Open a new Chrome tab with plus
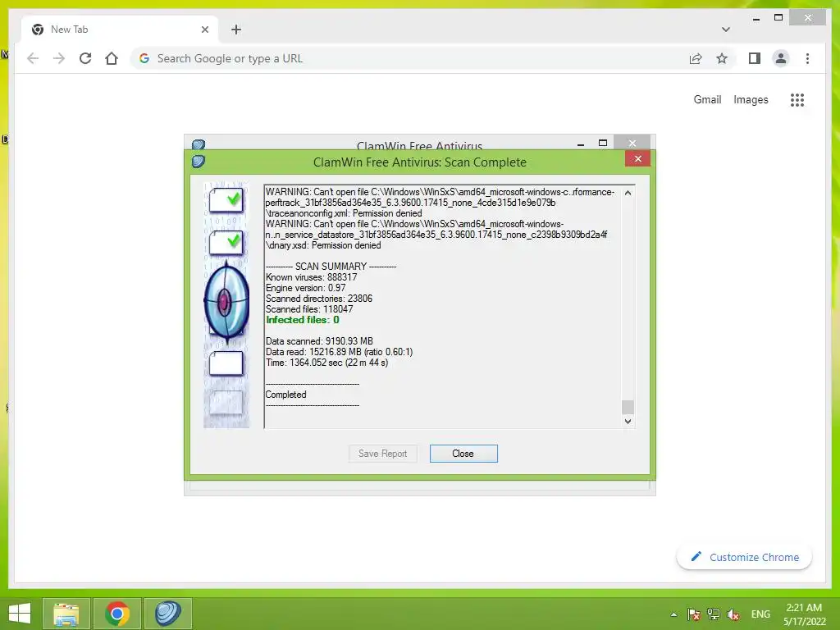Image resolution: width=840 pixels, height=630 pixels. coord(236,30)
